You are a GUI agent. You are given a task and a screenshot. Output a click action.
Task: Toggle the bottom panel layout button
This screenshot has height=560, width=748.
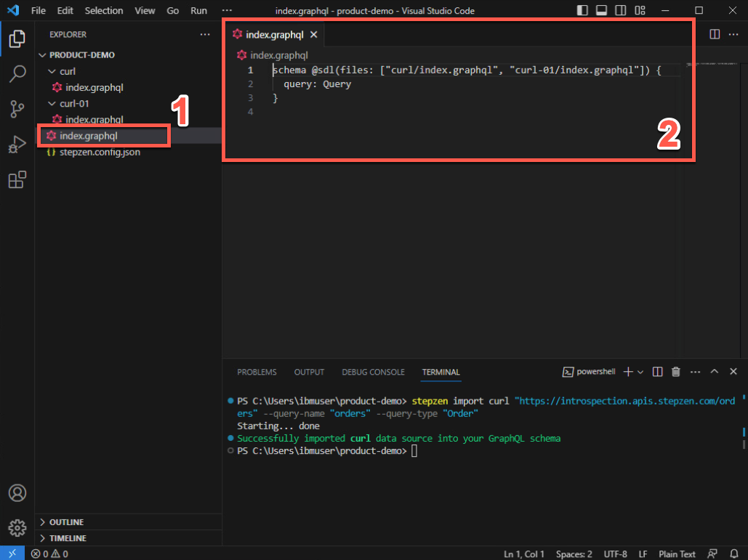click(601, 11)
